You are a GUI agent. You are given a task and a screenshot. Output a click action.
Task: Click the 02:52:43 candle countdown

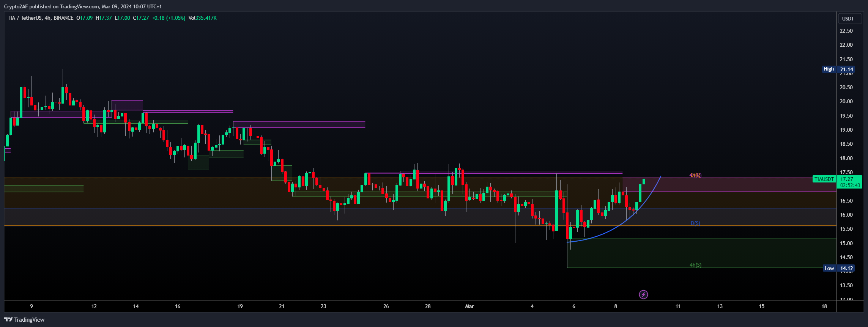tap(850, 186)
